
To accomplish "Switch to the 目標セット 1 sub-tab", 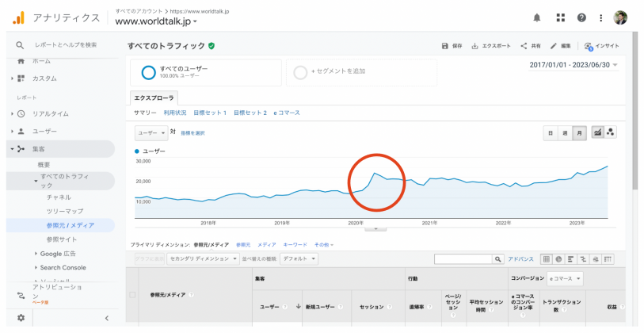I will pos(210,113).
